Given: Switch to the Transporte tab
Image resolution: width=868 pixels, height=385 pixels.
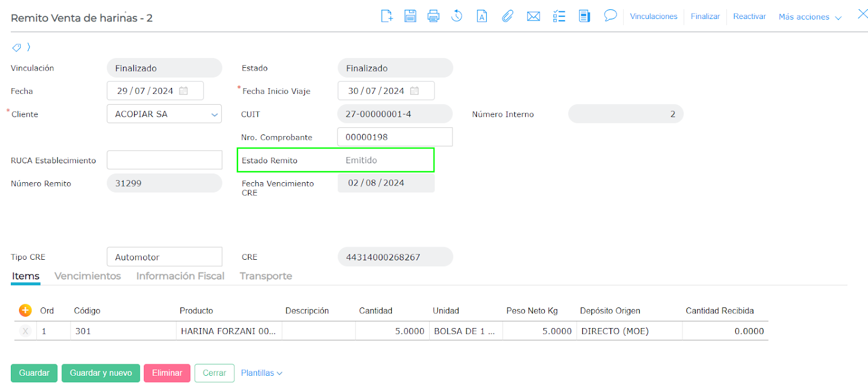Looking at the screenshot, I should [266, 276].
